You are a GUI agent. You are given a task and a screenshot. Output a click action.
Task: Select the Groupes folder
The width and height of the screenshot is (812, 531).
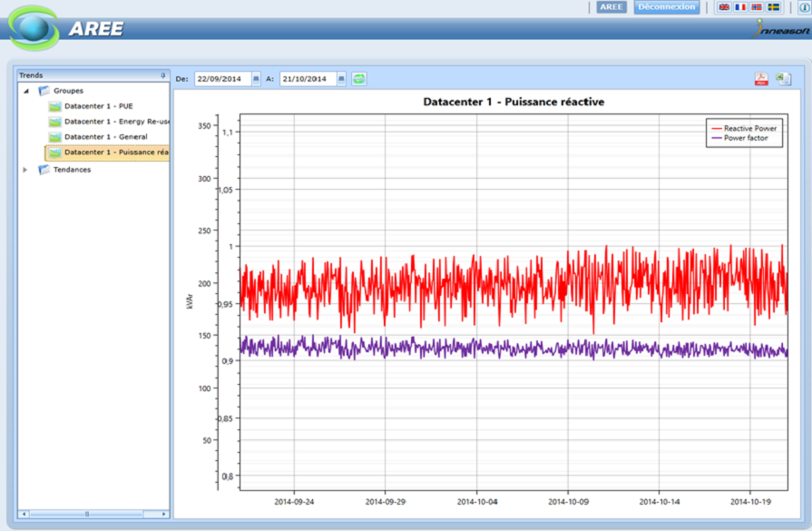pyautogui.click(x=68, y=91)
